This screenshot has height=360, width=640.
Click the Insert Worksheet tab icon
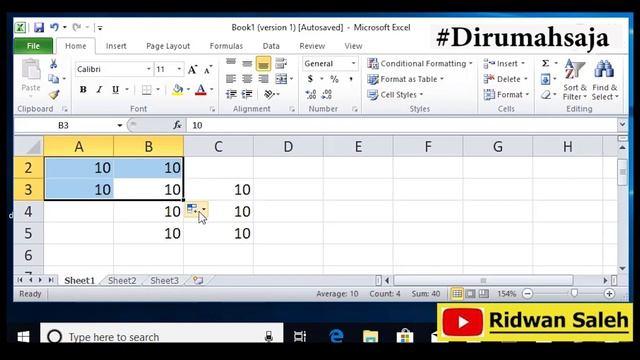pos(198,280)
